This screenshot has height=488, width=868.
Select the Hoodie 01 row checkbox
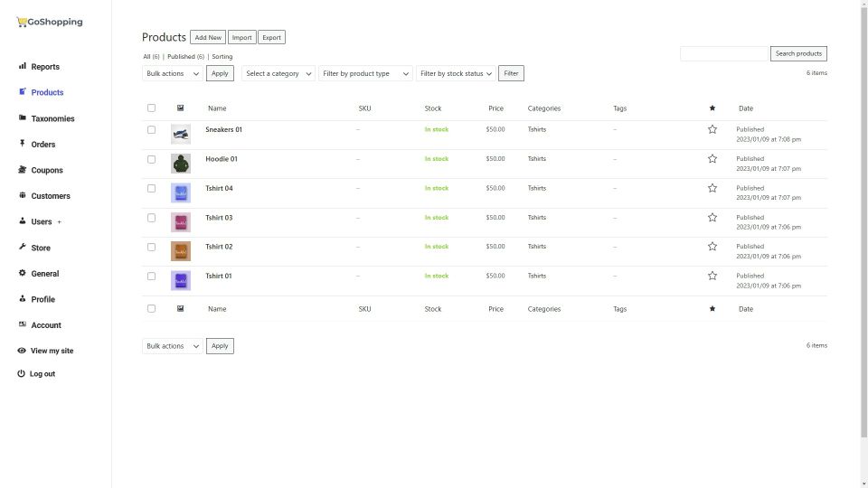pos(151,159)
